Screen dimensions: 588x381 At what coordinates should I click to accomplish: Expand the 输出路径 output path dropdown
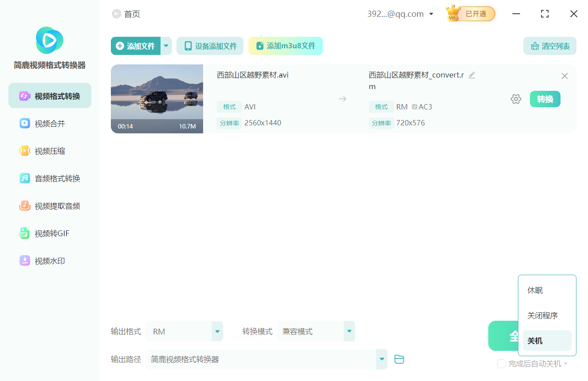pos(381,359)
